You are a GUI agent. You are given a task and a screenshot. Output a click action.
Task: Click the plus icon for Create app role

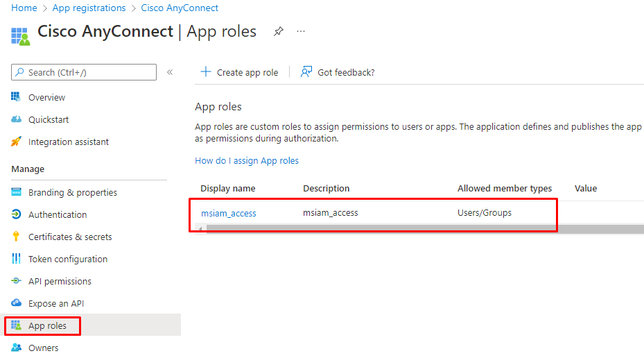coord(205,72)
